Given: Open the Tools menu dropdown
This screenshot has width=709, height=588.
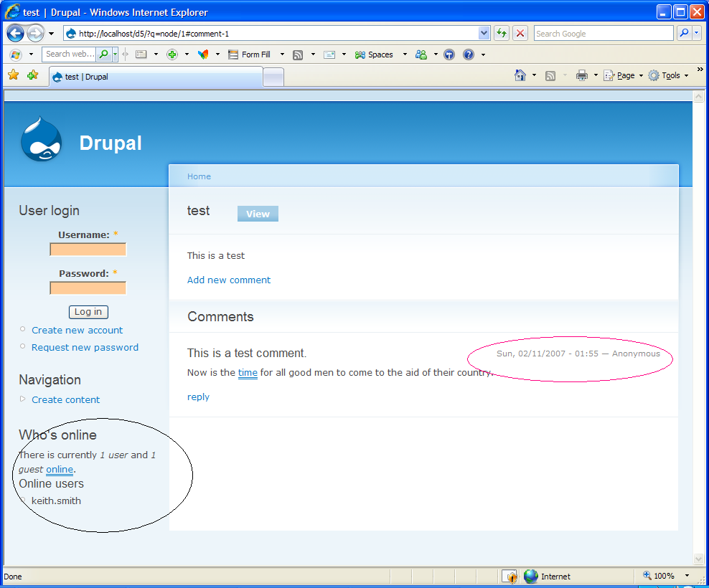Looking at the screenshot, I should pos(669,75).
